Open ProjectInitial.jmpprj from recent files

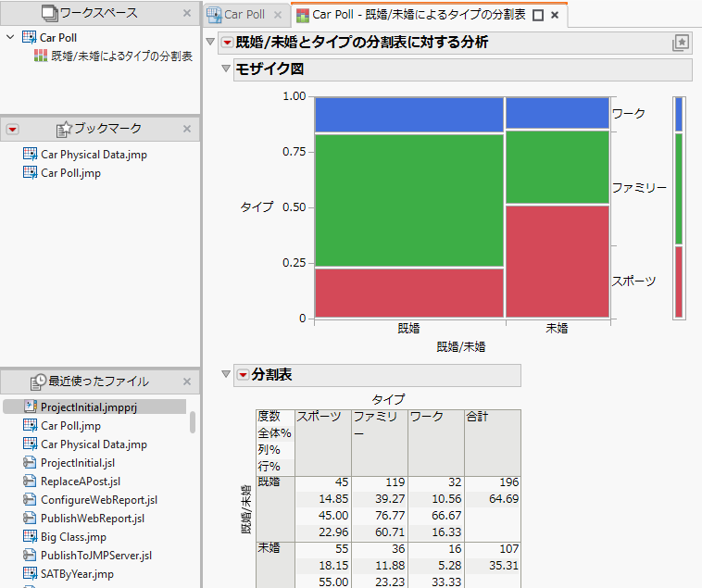[x=89, y=407]
